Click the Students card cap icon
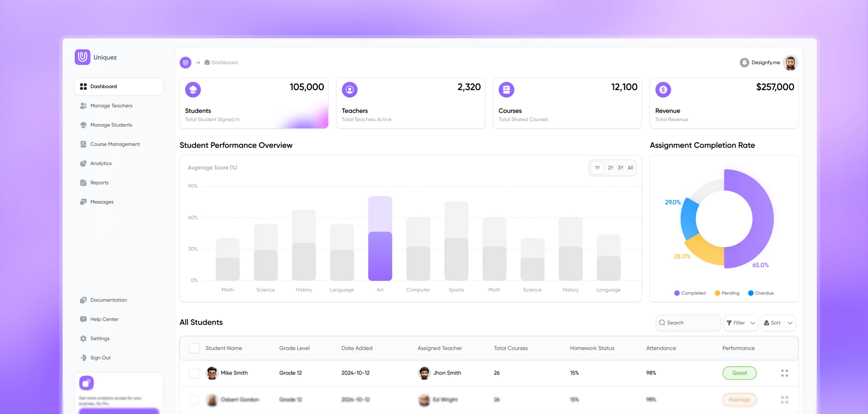The image size is (868, 414). pyautogui.click(x=193, y=90)
